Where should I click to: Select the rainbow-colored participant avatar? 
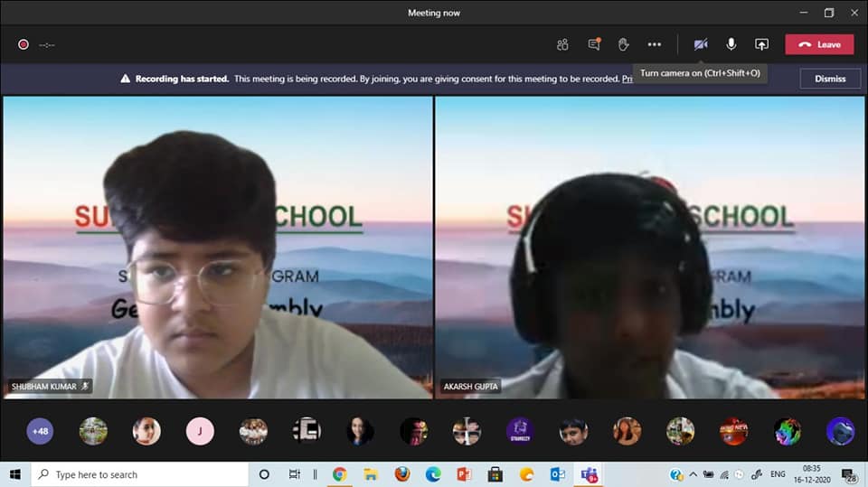[x=788, y=431]
